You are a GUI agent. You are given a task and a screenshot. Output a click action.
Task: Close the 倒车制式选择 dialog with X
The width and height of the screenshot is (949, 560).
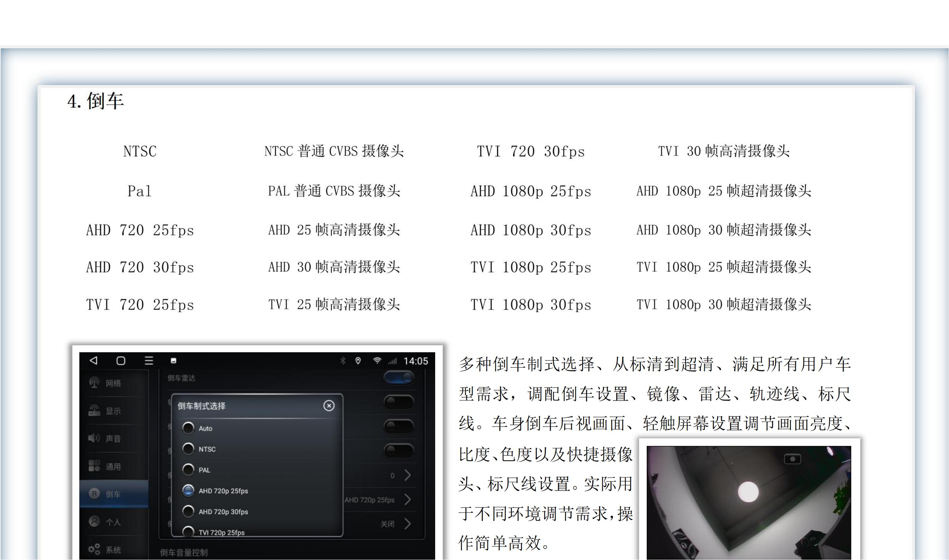click(329, 406)
